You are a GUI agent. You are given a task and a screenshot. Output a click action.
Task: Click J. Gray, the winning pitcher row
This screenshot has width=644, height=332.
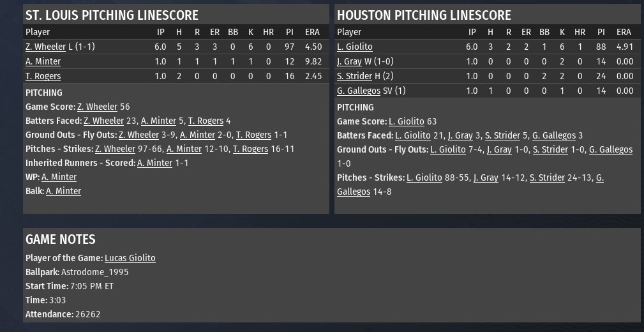[349, 61]
